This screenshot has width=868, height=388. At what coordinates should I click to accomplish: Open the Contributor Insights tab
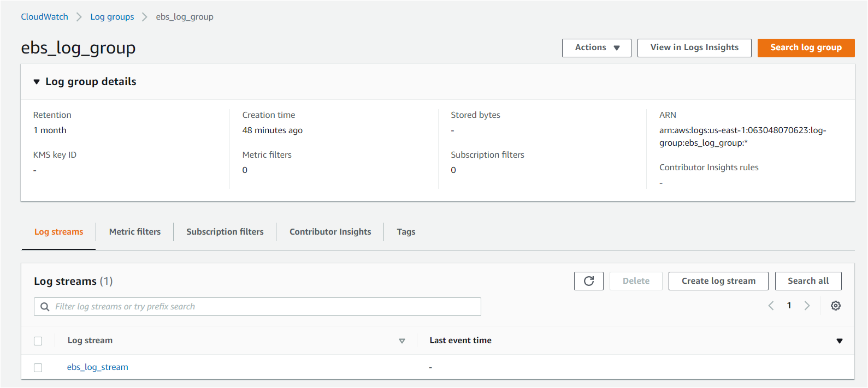[330, 232]
